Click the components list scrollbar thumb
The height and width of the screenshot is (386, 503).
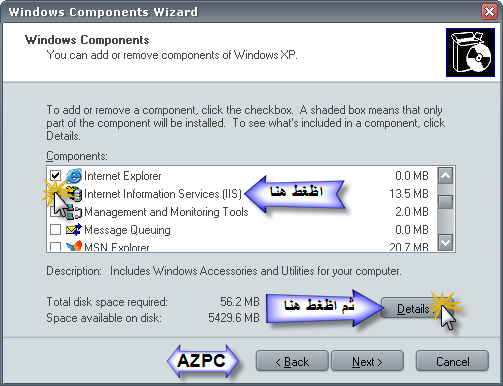[x=446, y=202]
